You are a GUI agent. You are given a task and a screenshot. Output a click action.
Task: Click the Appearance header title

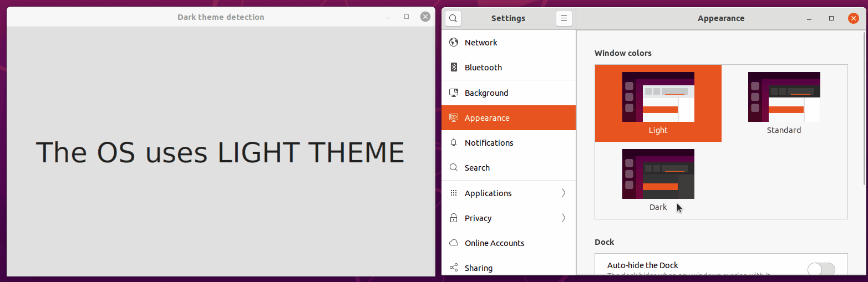[721, 18]
